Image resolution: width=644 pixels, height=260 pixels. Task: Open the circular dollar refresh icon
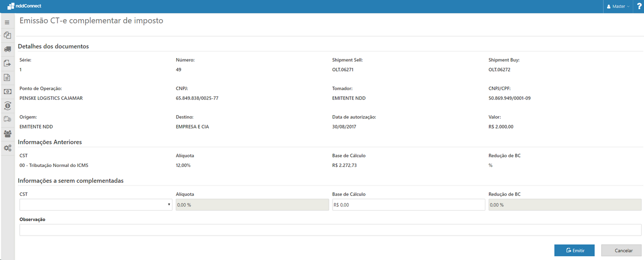7,106
